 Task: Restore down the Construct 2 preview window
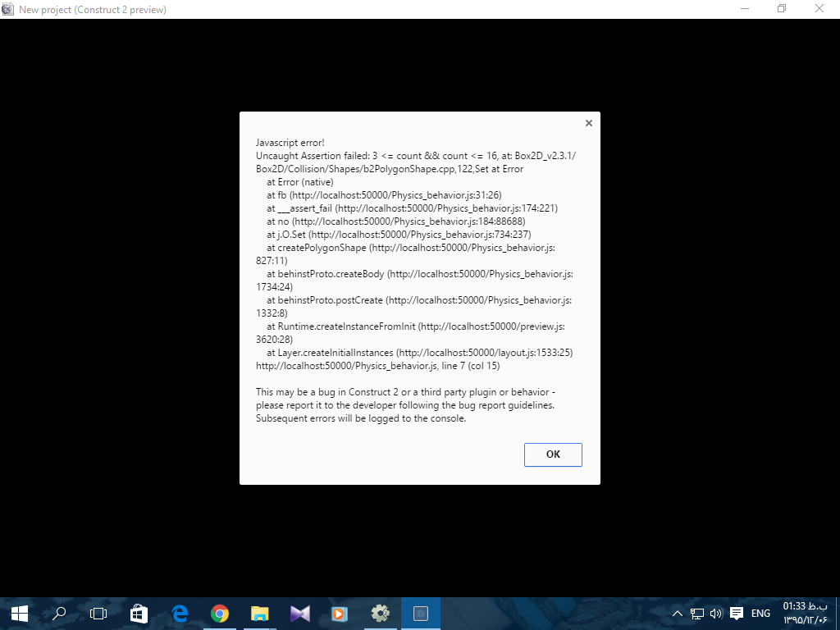(x=782, y=9)
